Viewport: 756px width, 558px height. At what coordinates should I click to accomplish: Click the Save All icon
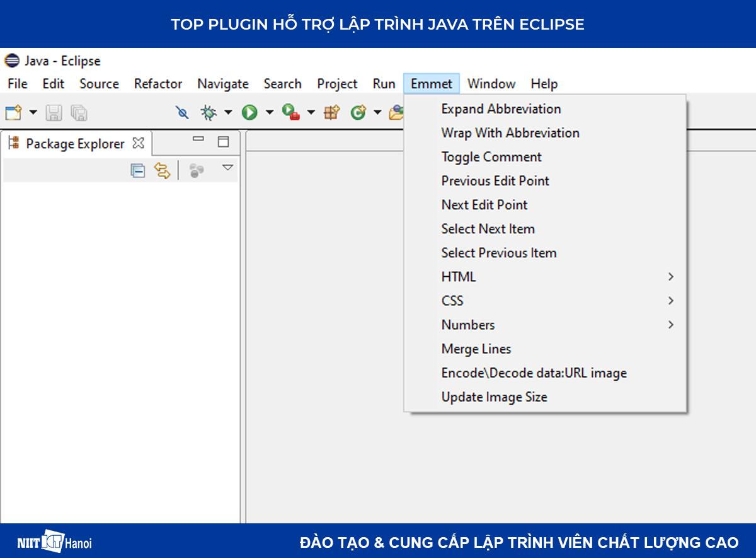tap(77, 112)
